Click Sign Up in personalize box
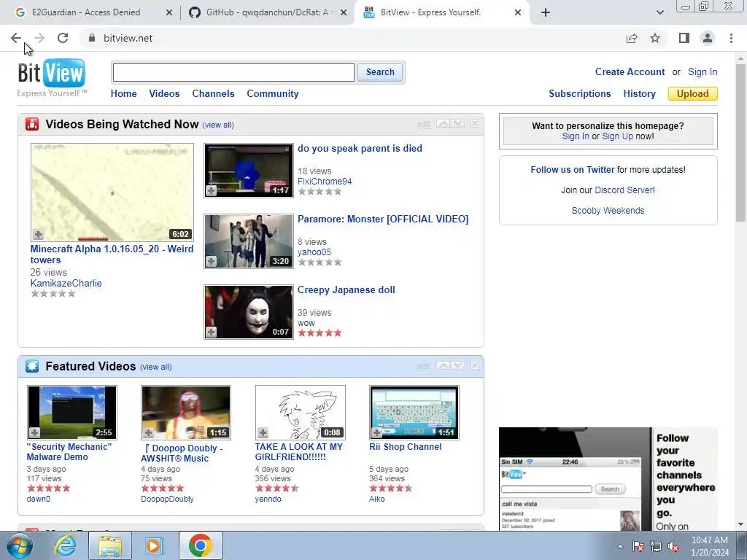Viewport: 747px width, 560px height. pos(617,136)
